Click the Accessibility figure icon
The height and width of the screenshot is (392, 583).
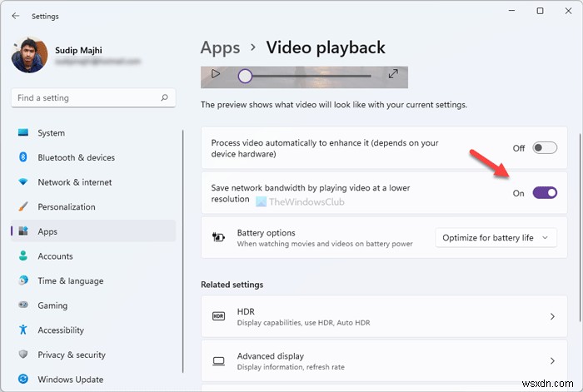[23, 330]
